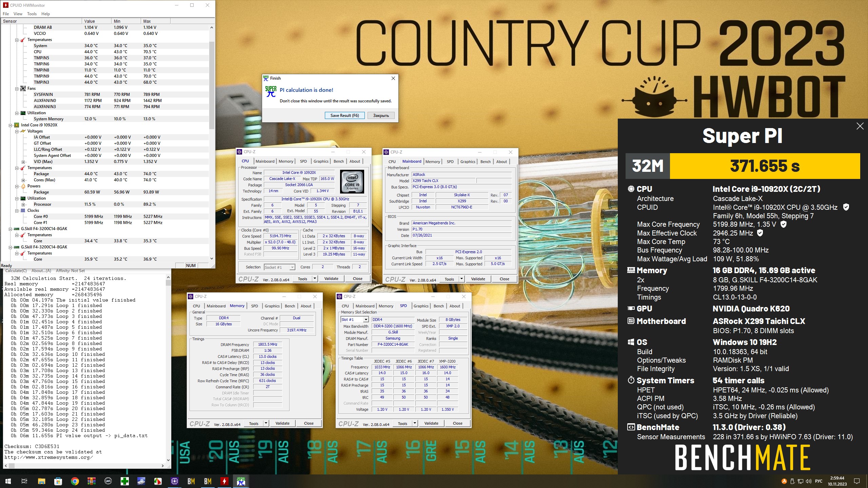868x488 pixels.
Task: Switch to Bench tab in CPU-Z processor window
Action: pyautogui.click(x=338, y=161)
